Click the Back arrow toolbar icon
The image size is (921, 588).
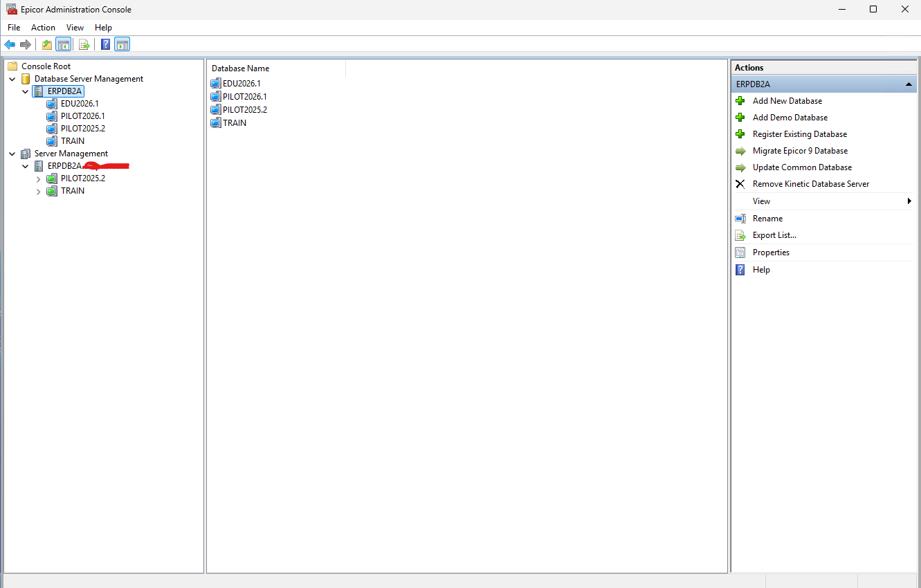point(10,45)
